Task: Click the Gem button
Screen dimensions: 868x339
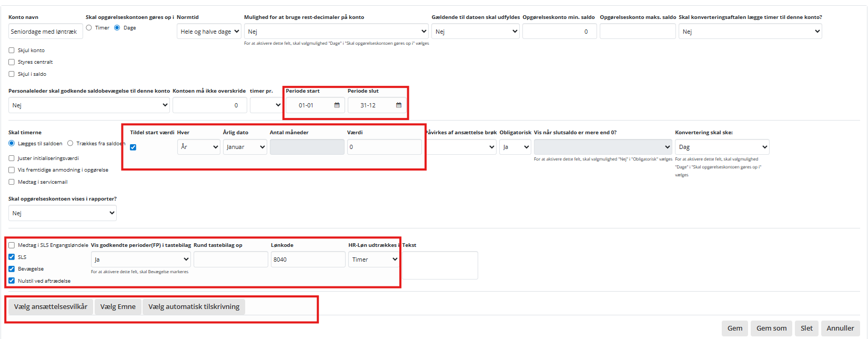Action: 734,328
